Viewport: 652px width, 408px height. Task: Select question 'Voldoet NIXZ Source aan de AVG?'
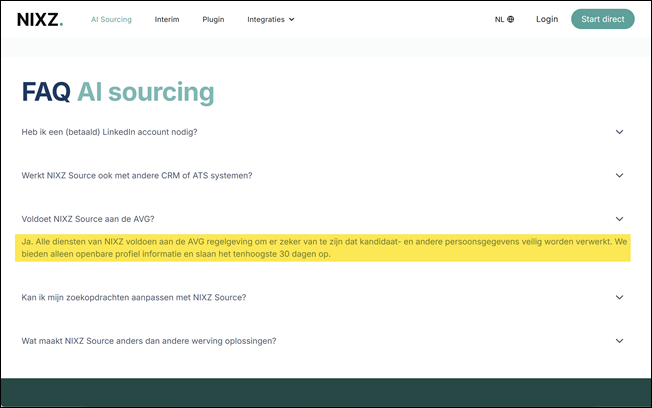point(88,219)
